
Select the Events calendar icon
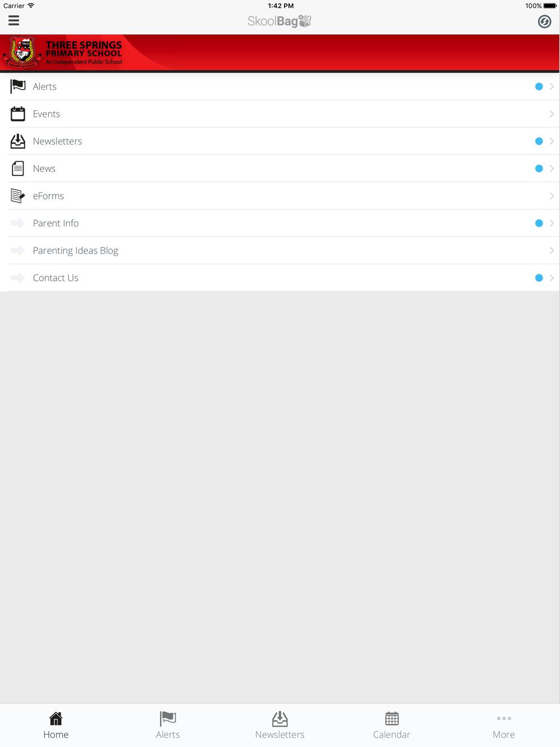(x=18, y=114)
